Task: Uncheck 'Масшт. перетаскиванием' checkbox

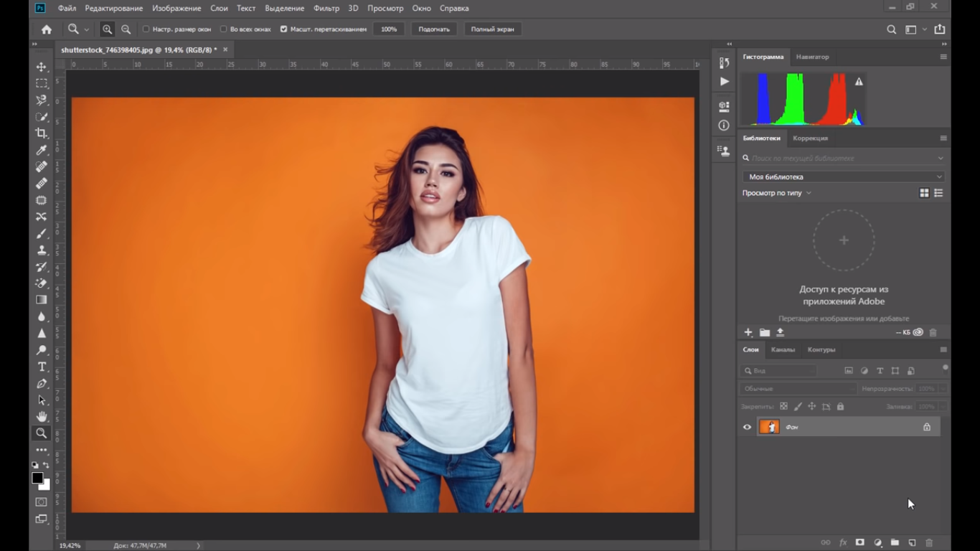Action: click(x=283, y=29)
